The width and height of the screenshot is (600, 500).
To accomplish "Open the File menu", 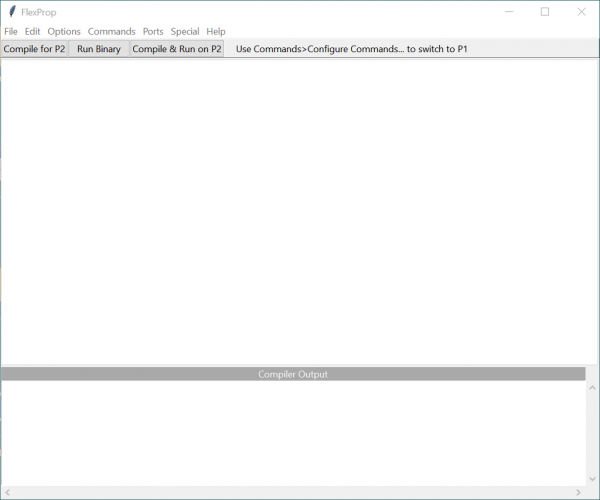I will (x=11, y=31).
